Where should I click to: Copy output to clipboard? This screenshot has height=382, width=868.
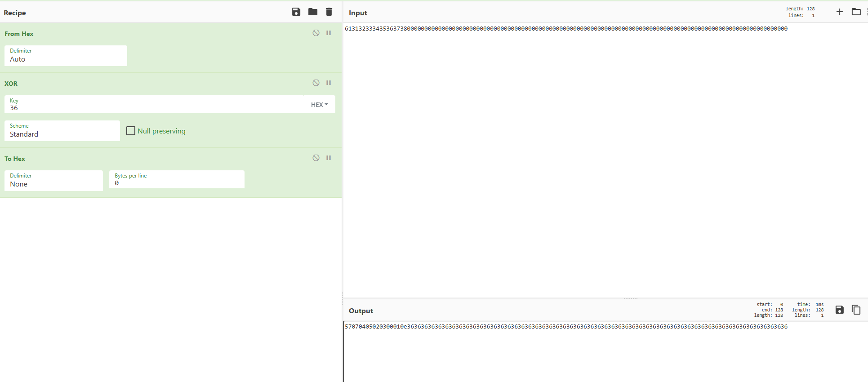(856, 310)
